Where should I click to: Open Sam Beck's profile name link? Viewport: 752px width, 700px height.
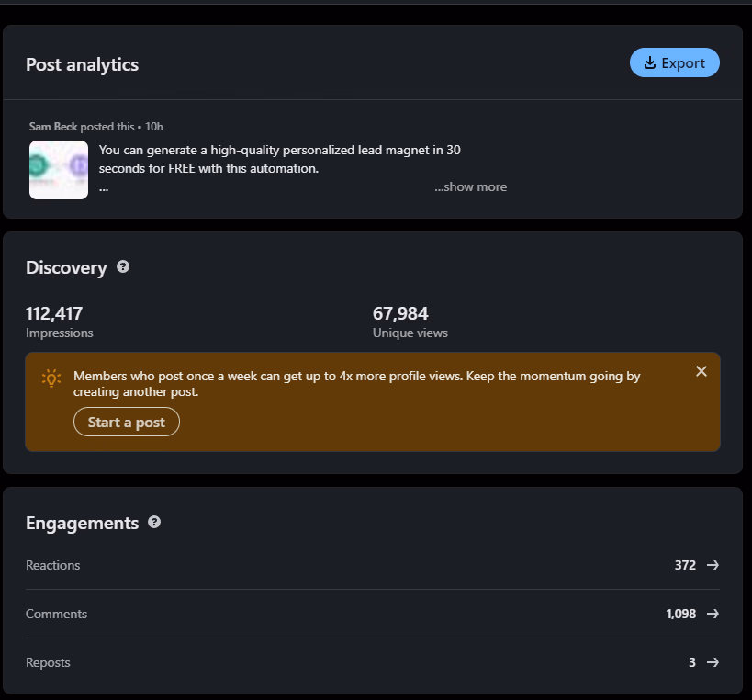(52, 127)
